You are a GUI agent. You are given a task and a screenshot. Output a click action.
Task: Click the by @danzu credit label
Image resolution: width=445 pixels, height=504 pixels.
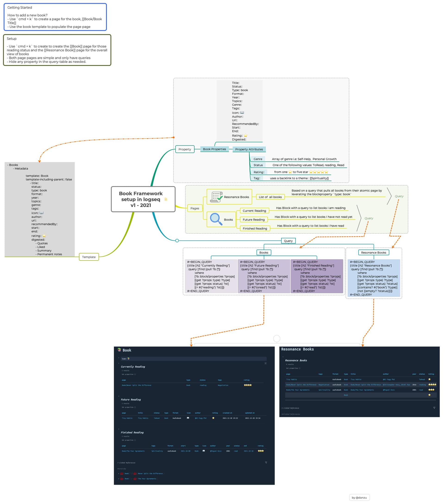coord(359,497)
